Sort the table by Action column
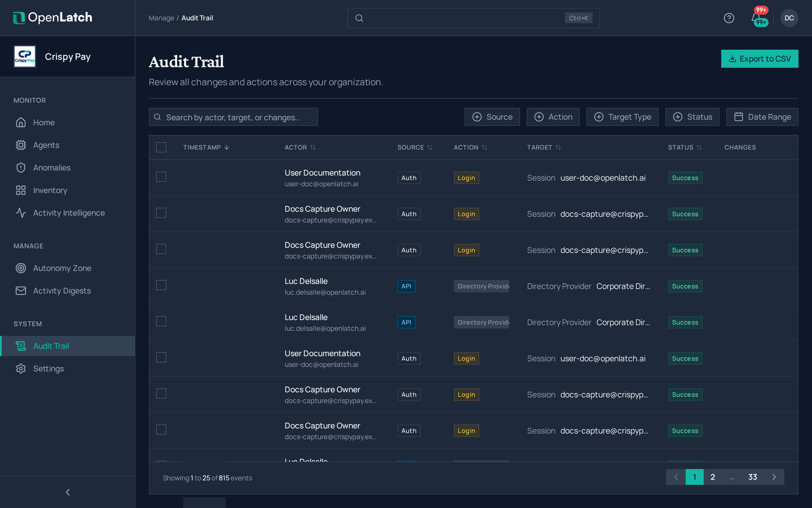 [470, 147]
